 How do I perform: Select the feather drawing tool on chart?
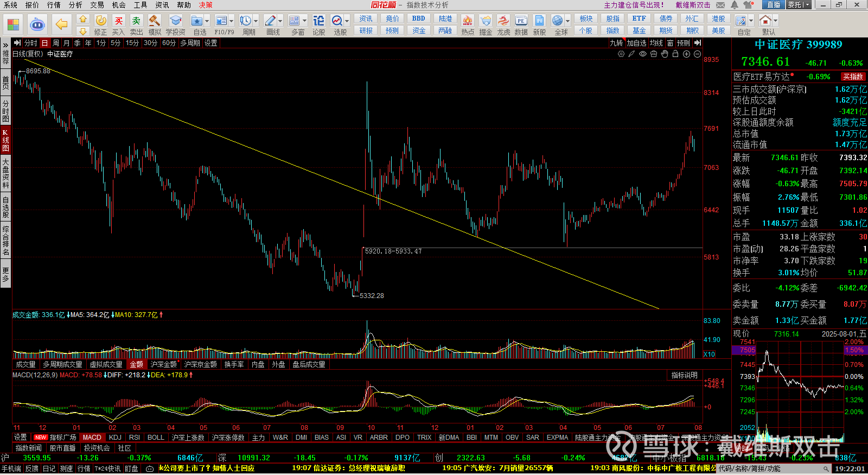(x=632, y=54)
